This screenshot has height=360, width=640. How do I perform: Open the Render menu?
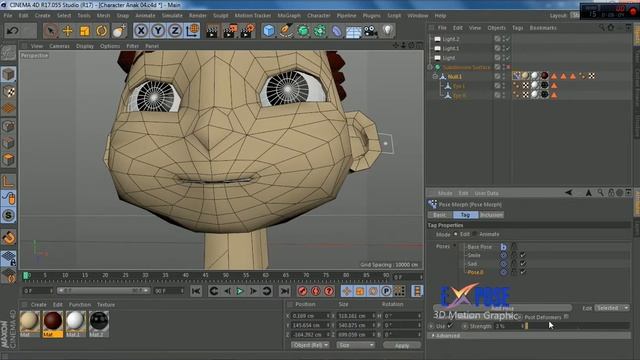point(198,16)
